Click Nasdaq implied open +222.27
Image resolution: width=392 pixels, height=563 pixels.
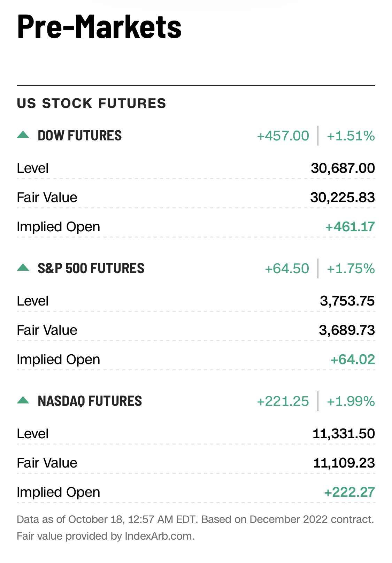[x=349, y=492]
